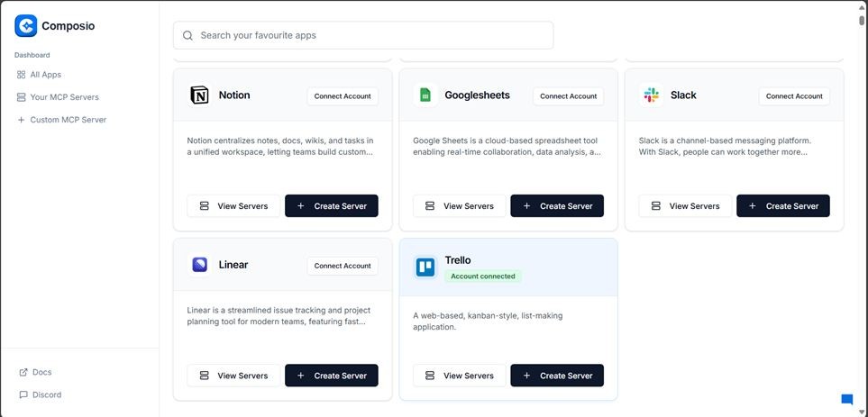The image size is (868, 417).
Task: View Servers for Linear
Action: click(233, 376)
